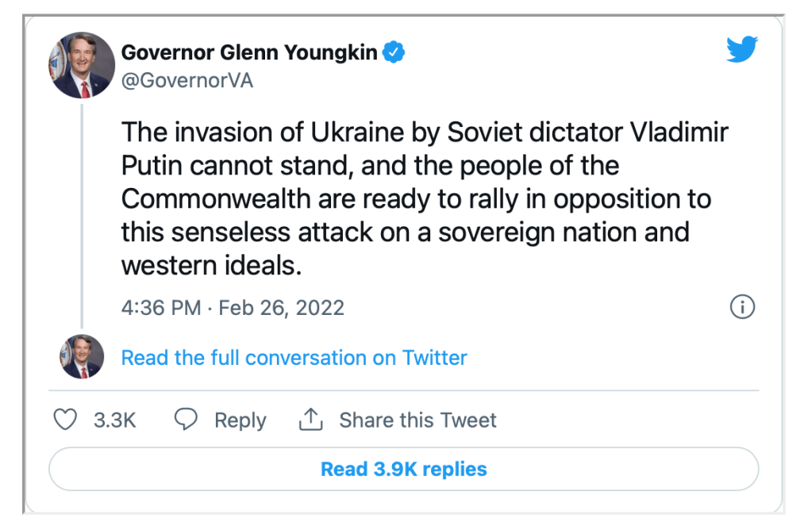
Task: Click the Twitter bird logo
Action: [x=742, y=52]
